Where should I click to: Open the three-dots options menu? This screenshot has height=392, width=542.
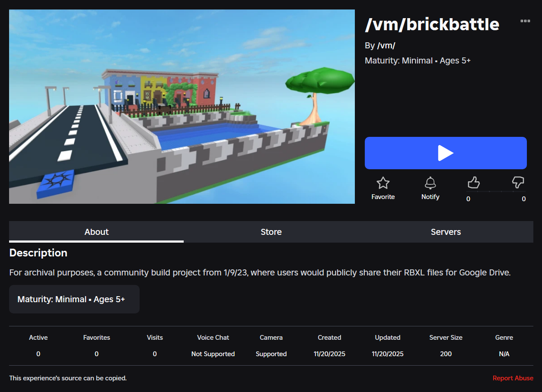(x=525, y=21)
